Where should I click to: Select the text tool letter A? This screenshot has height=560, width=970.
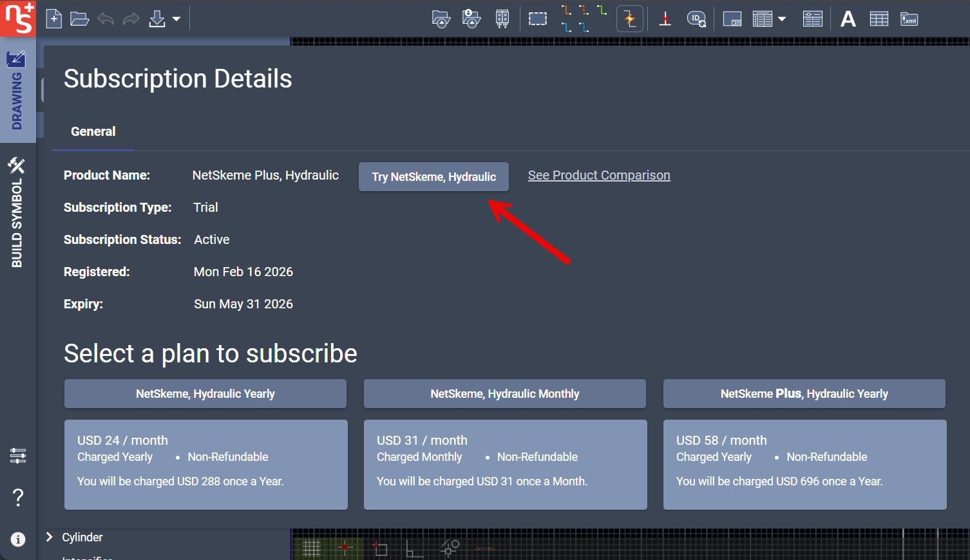(x=848, y=19)
